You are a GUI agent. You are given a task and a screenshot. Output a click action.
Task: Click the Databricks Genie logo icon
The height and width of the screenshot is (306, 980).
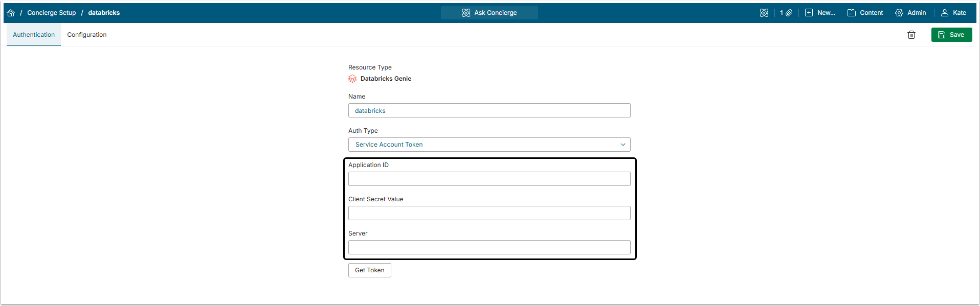coord(352,79)
